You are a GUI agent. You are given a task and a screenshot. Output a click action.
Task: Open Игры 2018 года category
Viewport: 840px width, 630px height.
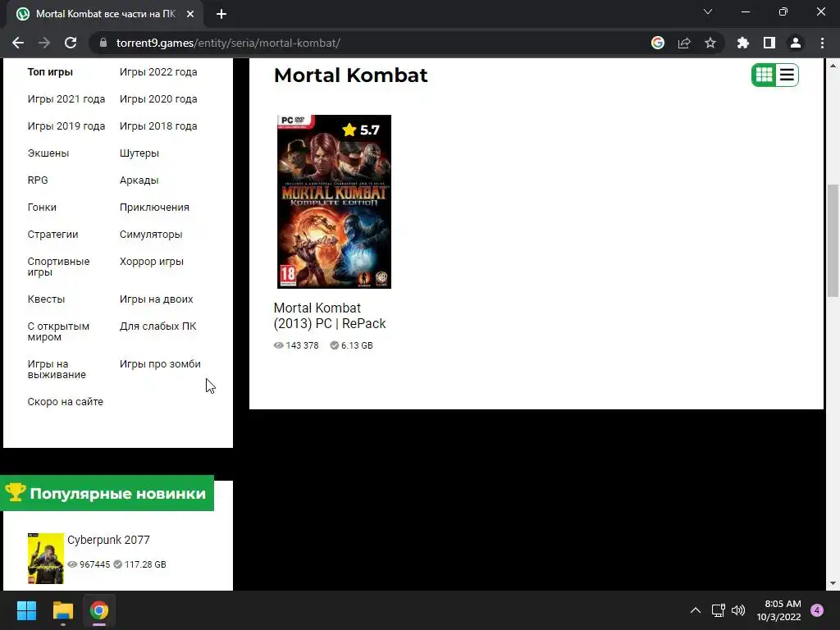click(158, 126)
